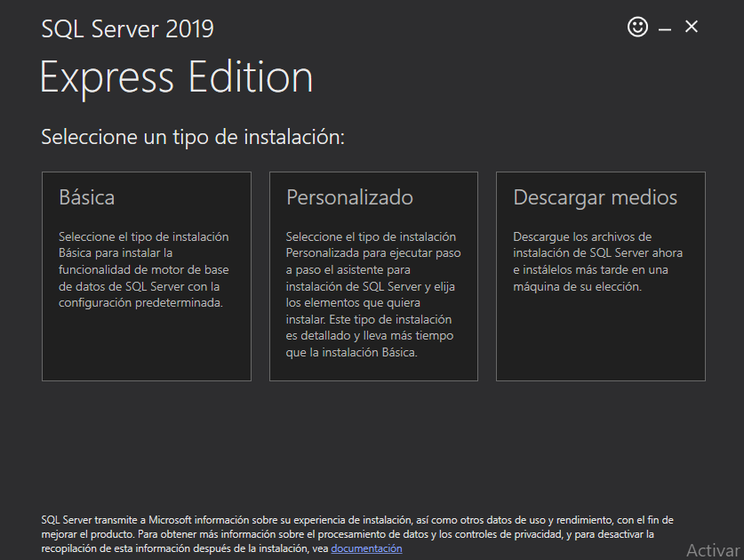Download SQL Server media for later installation
744x560 pixels.
pos(600,276)
